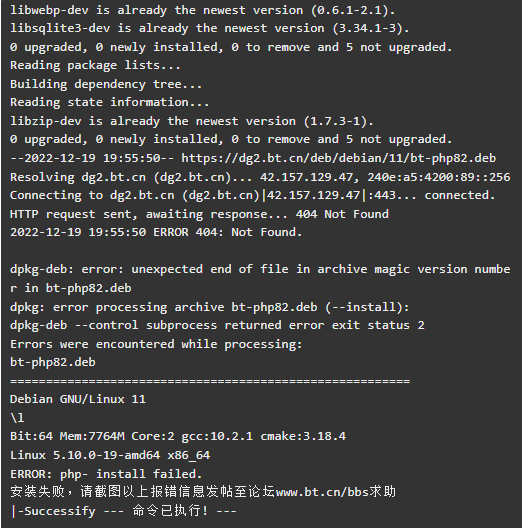
Task: Click the equals-sign separator line
Action: [210, 381]
